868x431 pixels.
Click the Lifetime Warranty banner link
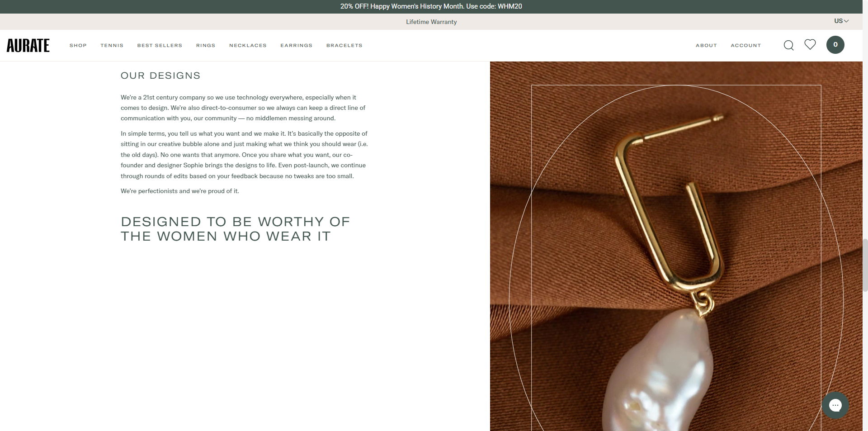[x=431, y=22]
